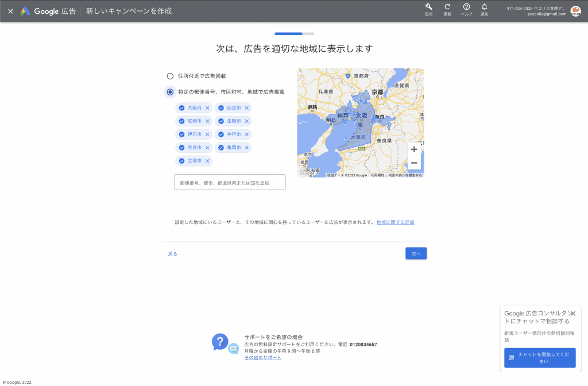Open the 地域に関する詳細 link

[x=395, y=222]
